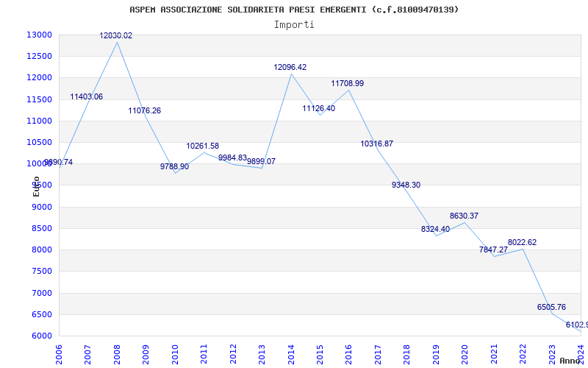Click the x-axis year label 2023
The image size is (588, 368).
tap(552, 354)
